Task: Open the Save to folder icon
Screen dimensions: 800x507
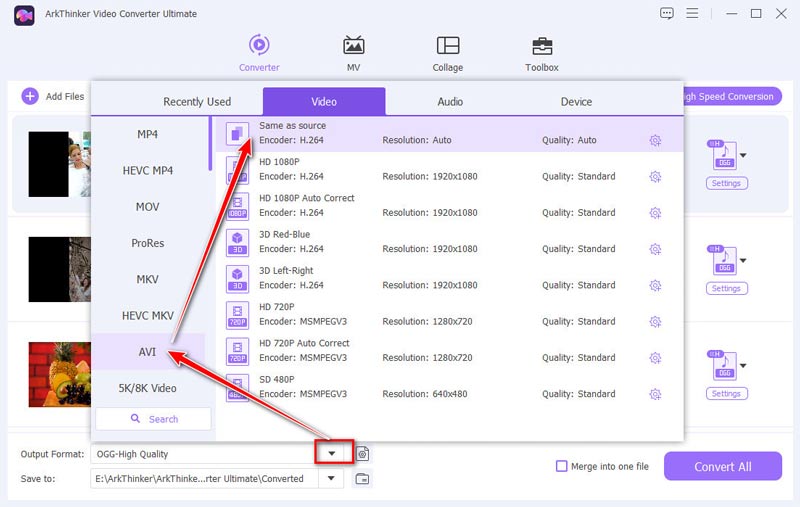Action: 362,478
